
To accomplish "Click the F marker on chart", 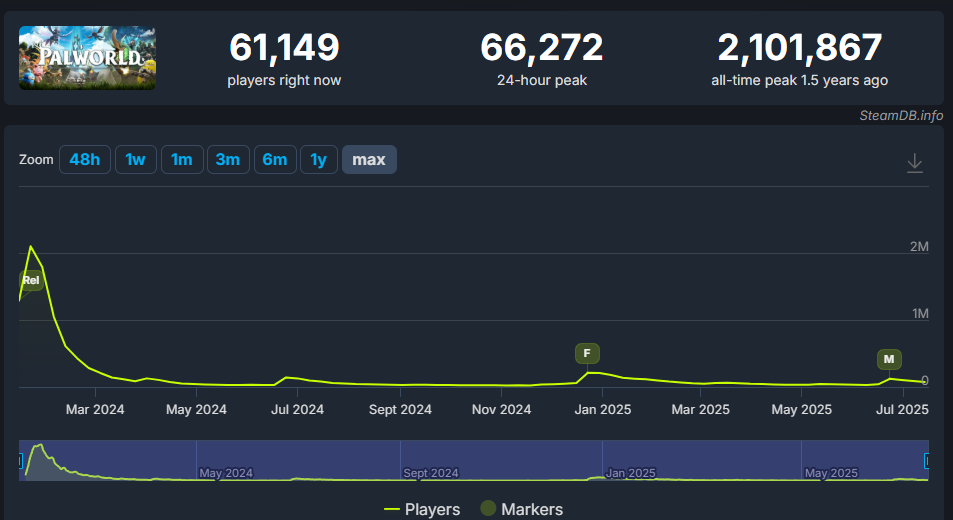I will 587,353.
